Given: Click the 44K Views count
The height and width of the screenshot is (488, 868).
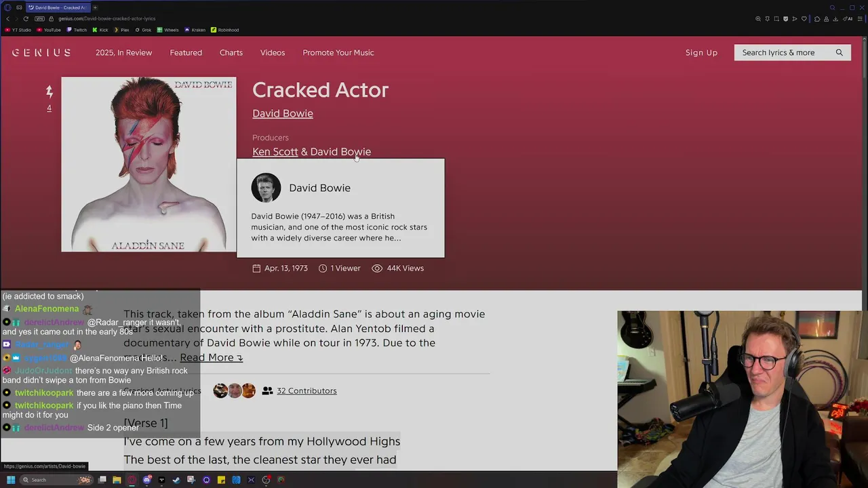Looking at the screenshot, I should click(x=398, y=268).
